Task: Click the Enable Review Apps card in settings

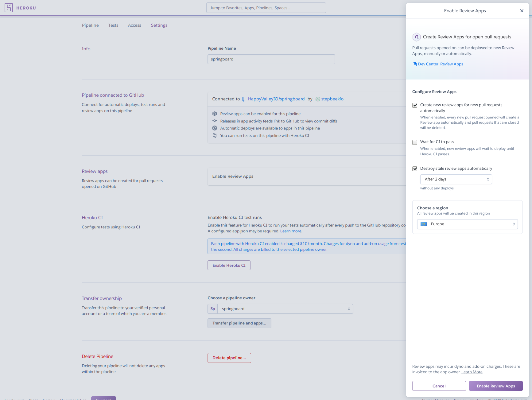Action: [x=307, y=177]
